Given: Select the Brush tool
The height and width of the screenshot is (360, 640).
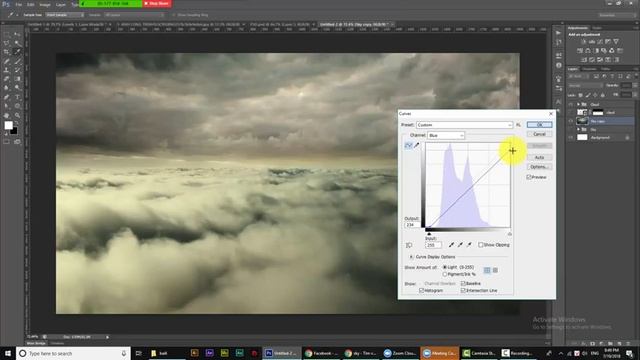Looking at the screenshot, I should click(17, 61).
